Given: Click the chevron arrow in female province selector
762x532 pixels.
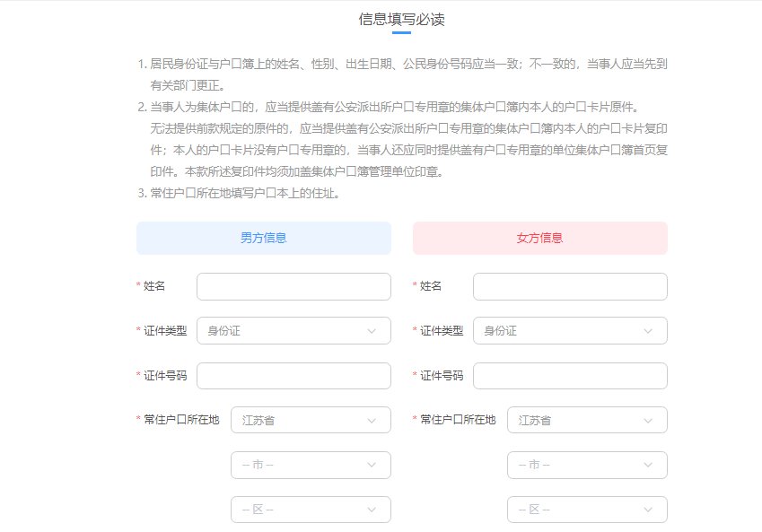Looking at the screenshot, I should [x=649, y=420].
